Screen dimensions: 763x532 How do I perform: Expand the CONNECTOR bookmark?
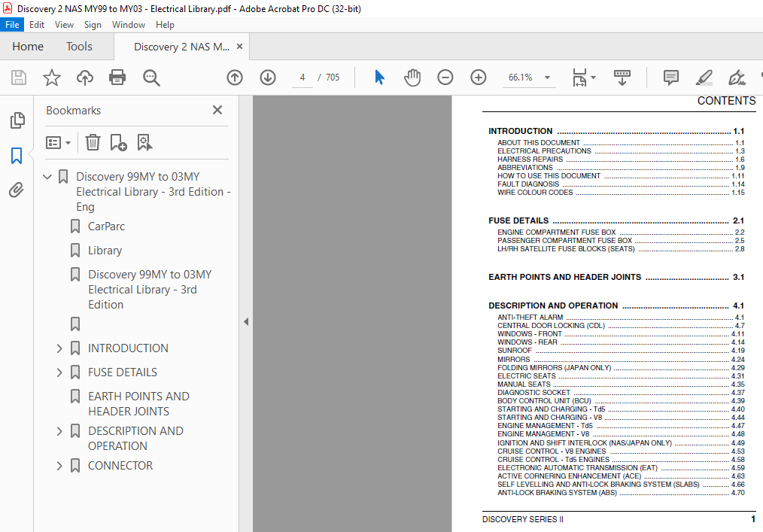59,466
